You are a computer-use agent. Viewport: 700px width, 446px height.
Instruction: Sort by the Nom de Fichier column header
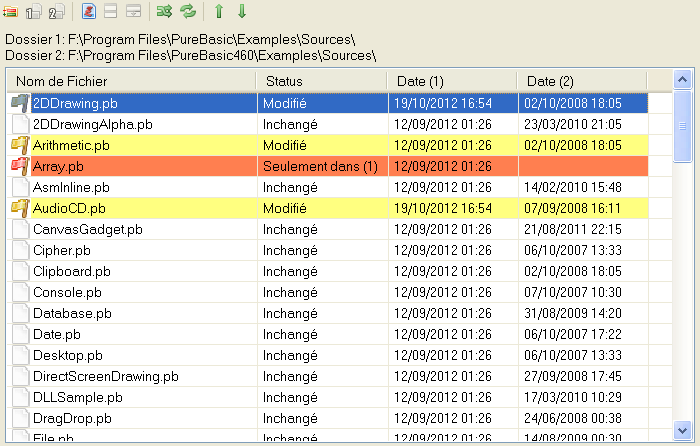[130, 80]
